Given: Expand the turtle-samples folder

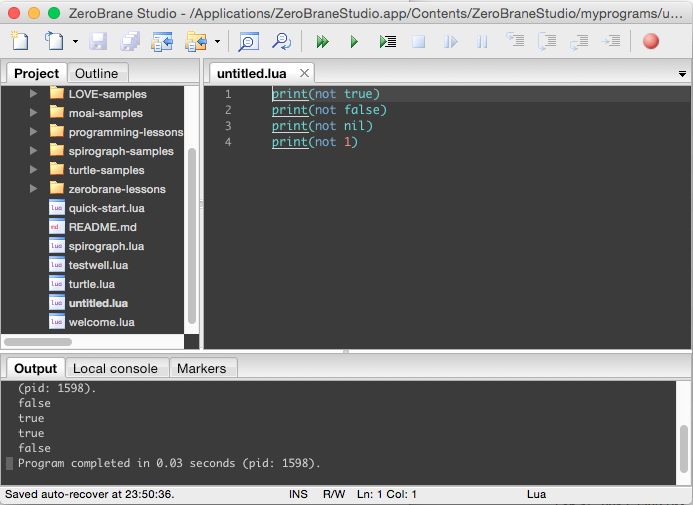Looking at the screenshot, I should pyautogui.click(x=33, y=170).
